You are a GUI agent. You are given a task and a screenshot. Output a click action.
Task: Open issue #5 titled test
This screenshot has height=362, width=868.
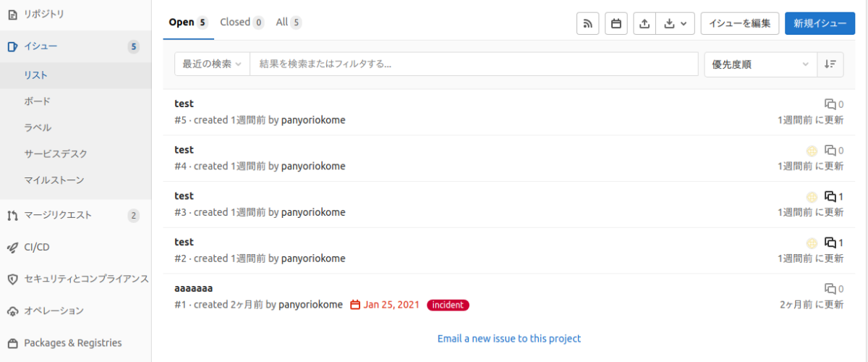tap(184, 104)
